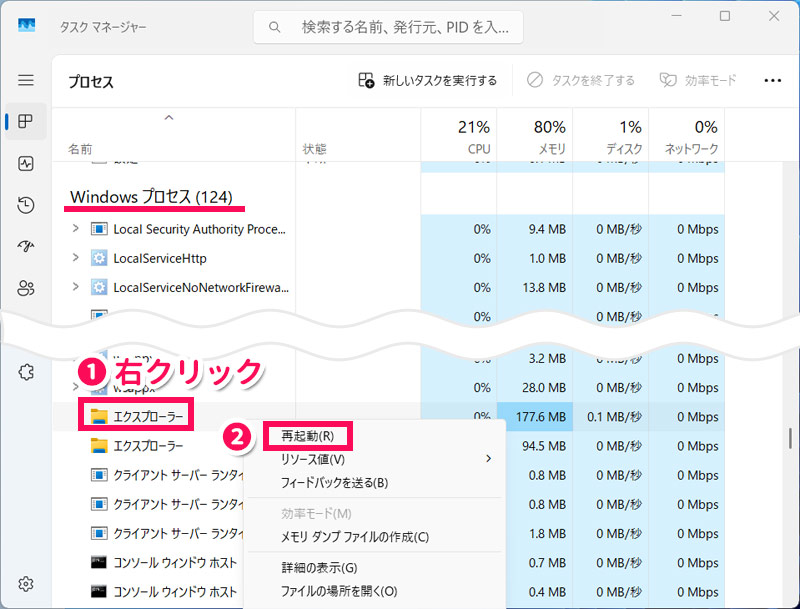Open the hamburger navigation menu

click(x=26, y=81)
